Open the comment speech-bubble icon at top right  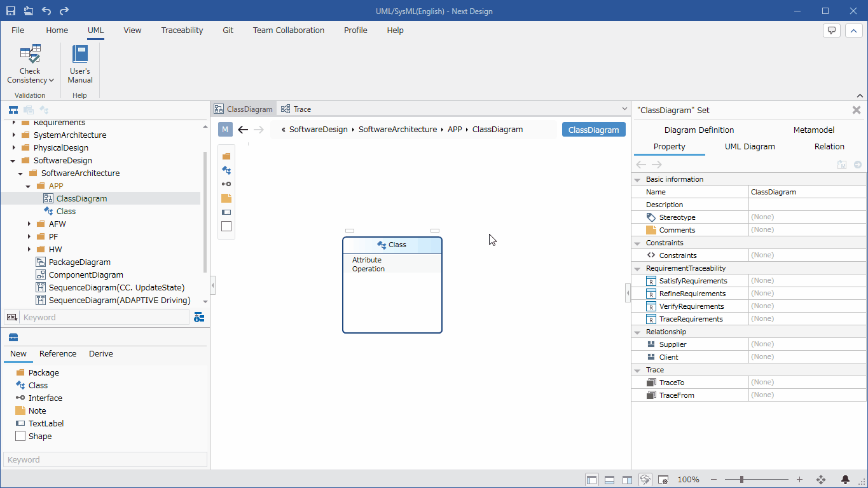coord(832,30)
